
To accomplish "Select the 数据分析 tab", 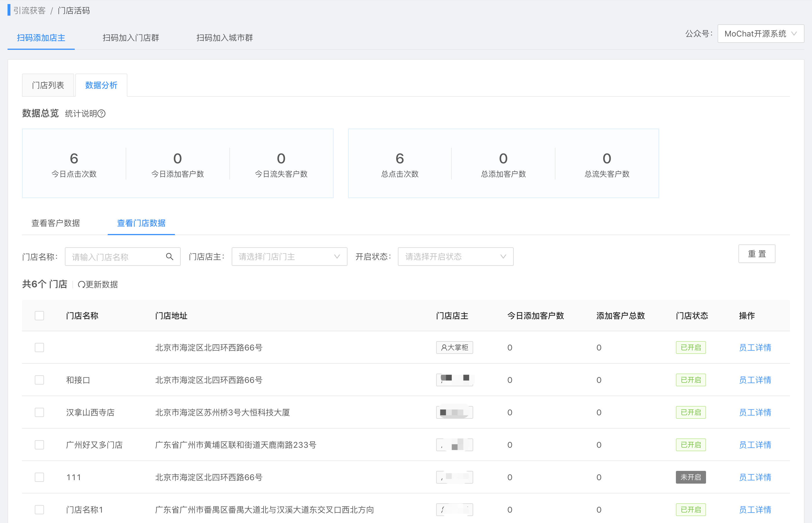I will point(101,85).
